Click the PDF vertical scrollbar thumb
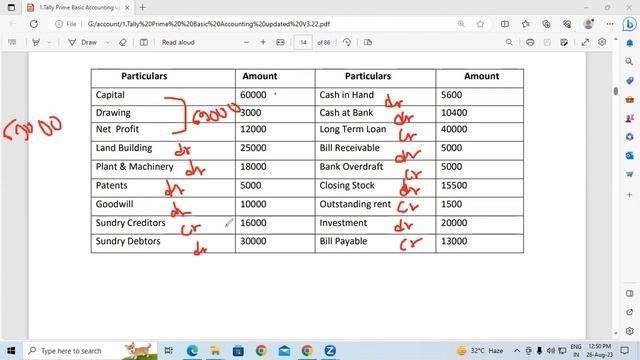The height and width of the screenshot is (360, 640). coord(616,91)
